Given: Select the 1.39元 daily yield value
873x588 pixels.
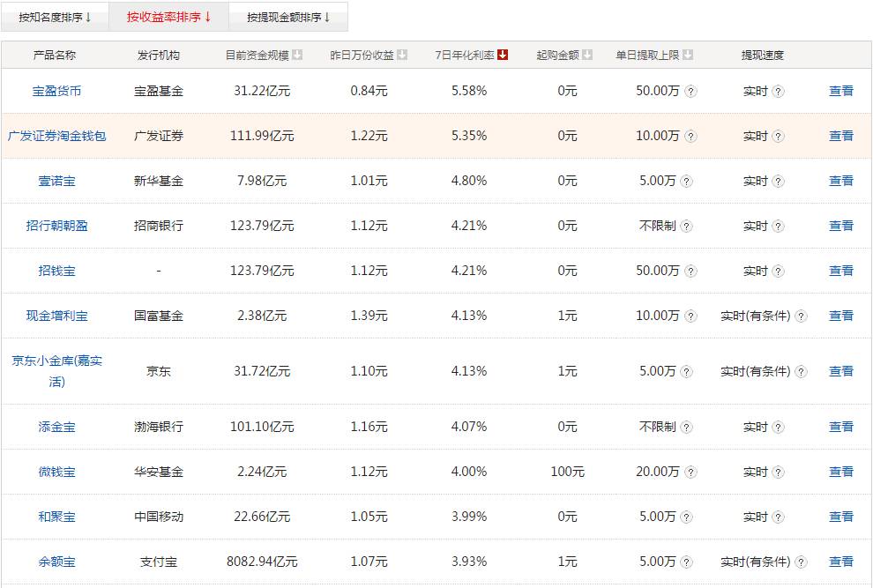Looking at the screenshot, I should click(369, 316).
